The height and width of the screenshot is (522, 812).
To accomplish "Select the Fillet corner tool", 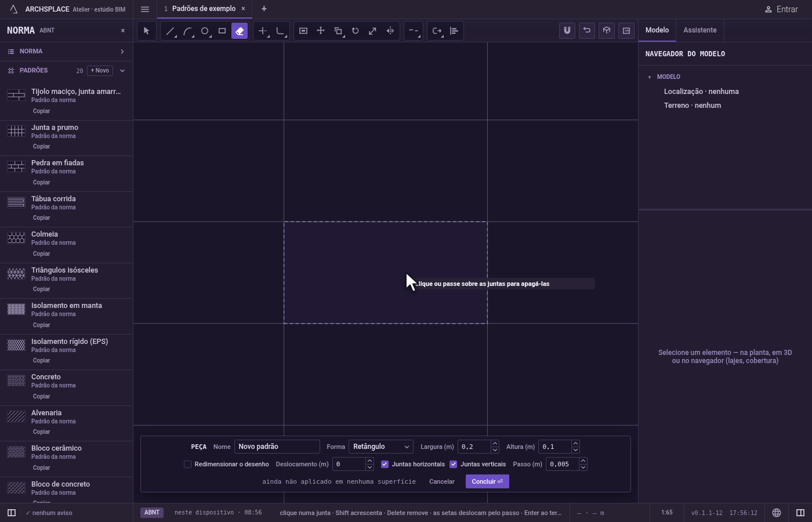I will point(280,31).
